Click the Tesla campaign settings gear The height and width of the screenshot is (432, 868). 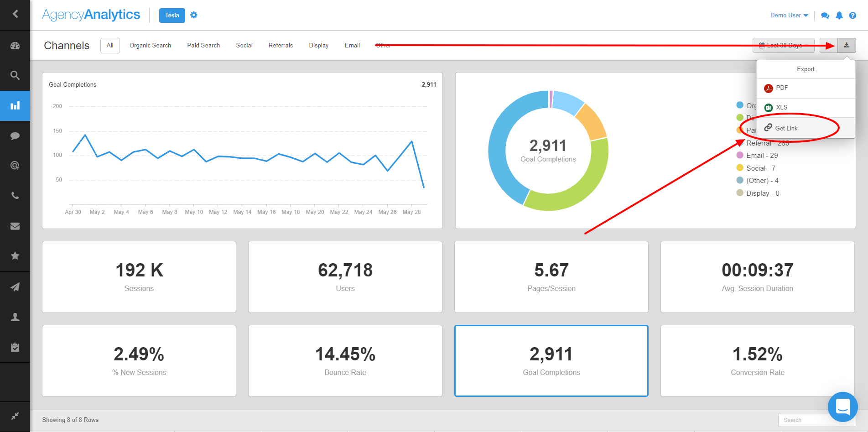coord(194,15)
